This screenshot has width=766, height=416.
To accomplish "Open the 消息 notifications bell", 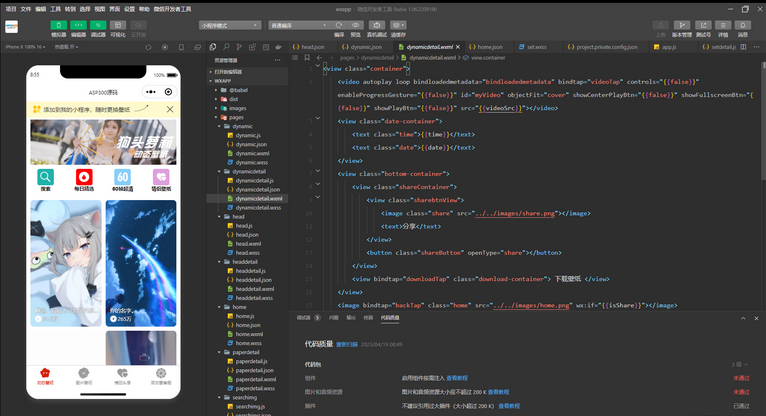I will pyautogui.click(x=743, y=25).
